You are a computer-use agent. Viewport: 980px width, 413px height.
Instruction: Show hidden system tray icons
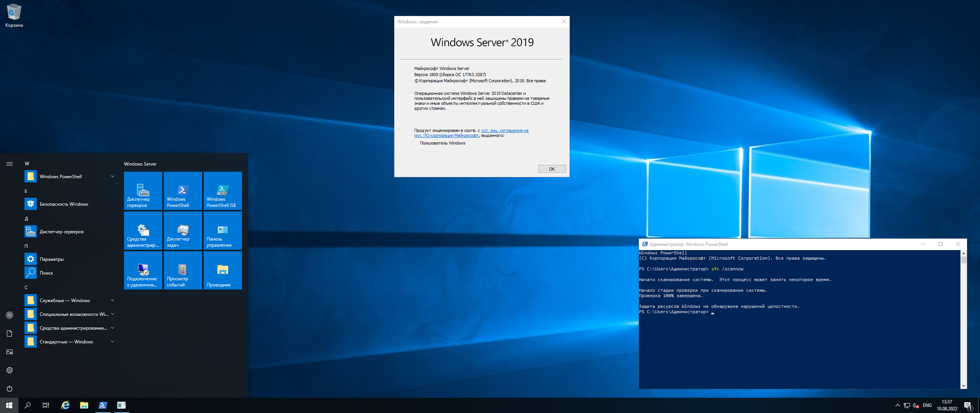click(897, 405)
